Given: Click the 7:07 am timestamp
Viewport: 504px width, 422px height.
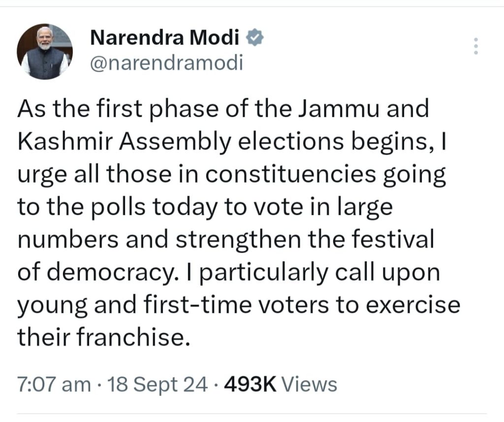Looking at the screenshot, I should (x=54, y=384).
